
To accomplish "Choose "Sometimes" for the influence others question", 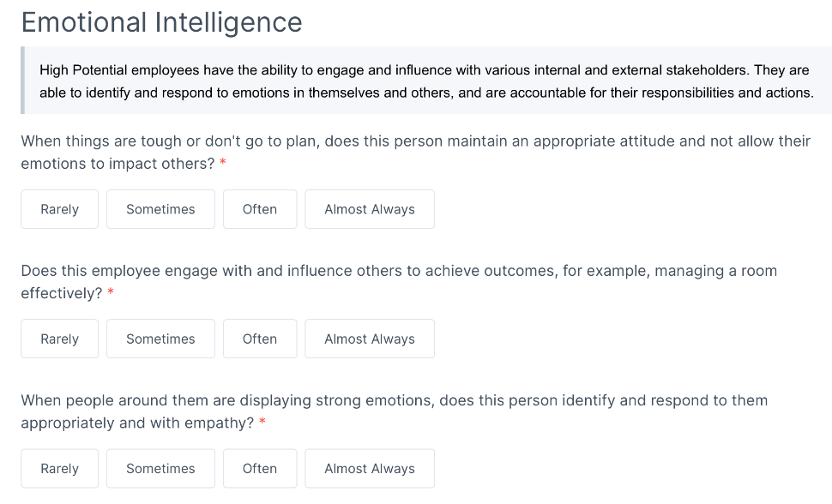I will click(160, 339).
